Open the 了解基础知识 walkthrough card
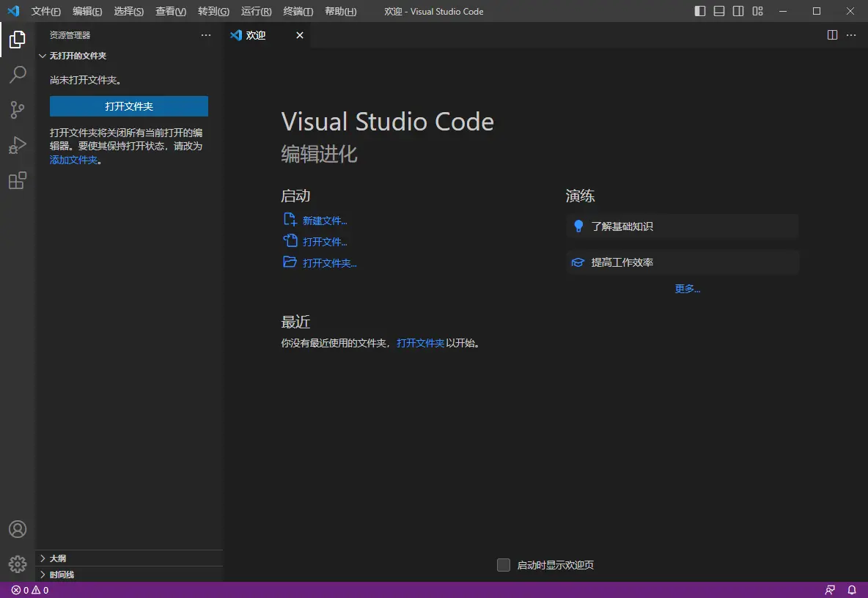This screenshot has width=868, height=598. pos(682,226)
